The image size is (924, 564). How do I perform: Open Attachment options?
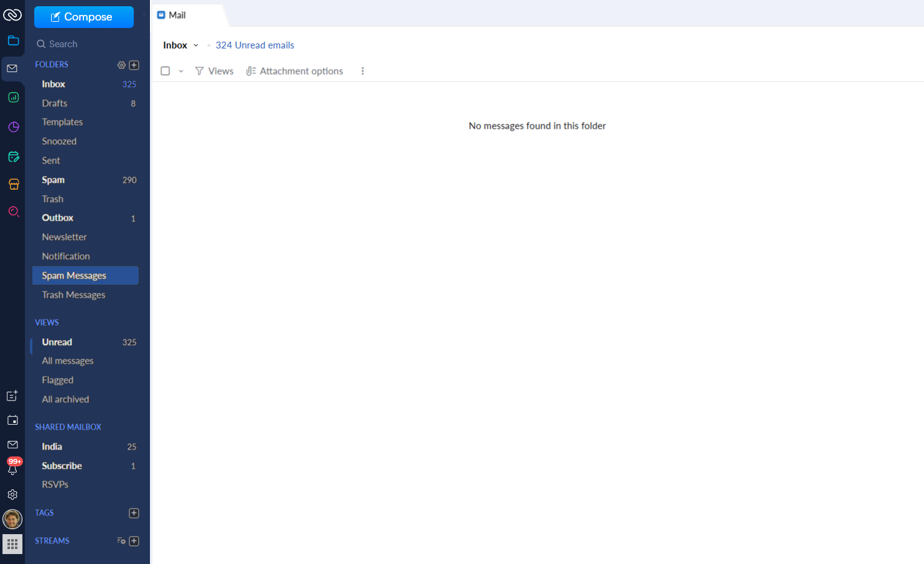click(x=295, y=71)
